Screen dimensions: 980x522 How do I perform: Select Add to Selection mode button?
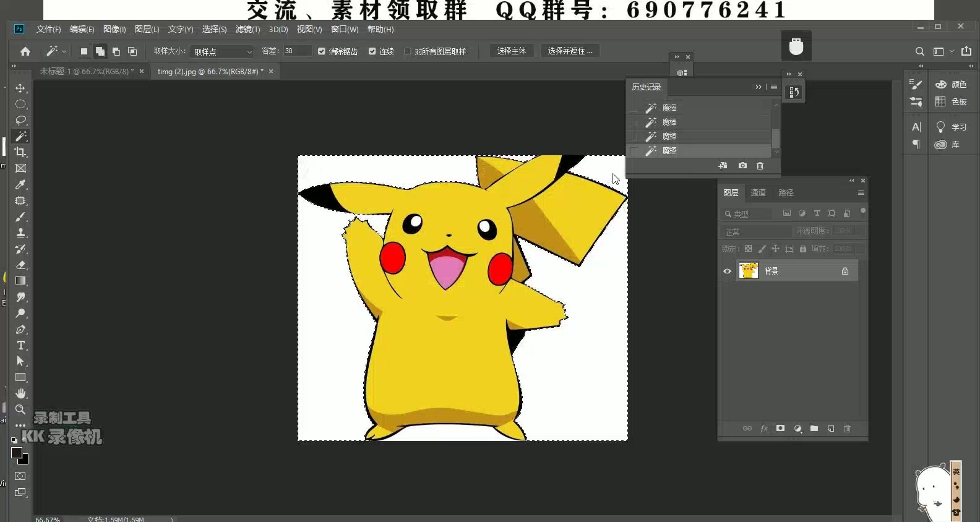coord(100,51)
